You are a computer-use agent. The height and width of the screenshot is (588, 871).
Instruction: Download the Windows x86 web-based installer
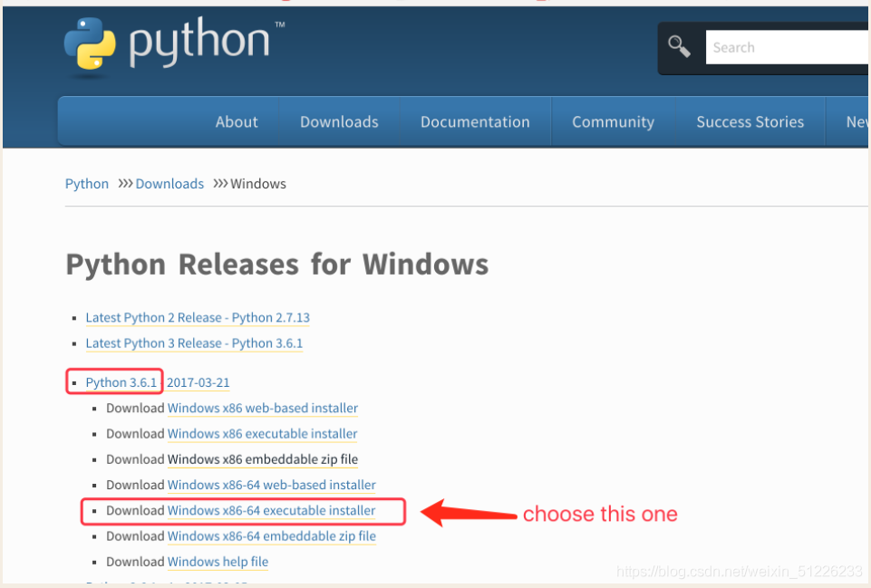tap(262, 408)
